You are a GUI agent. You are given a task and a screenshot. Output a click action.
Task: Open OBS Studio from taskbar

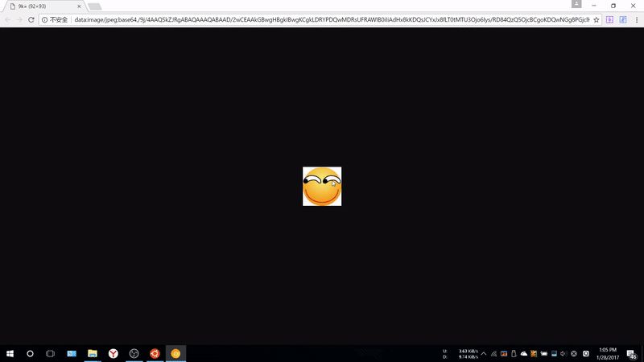coord(134,353)
